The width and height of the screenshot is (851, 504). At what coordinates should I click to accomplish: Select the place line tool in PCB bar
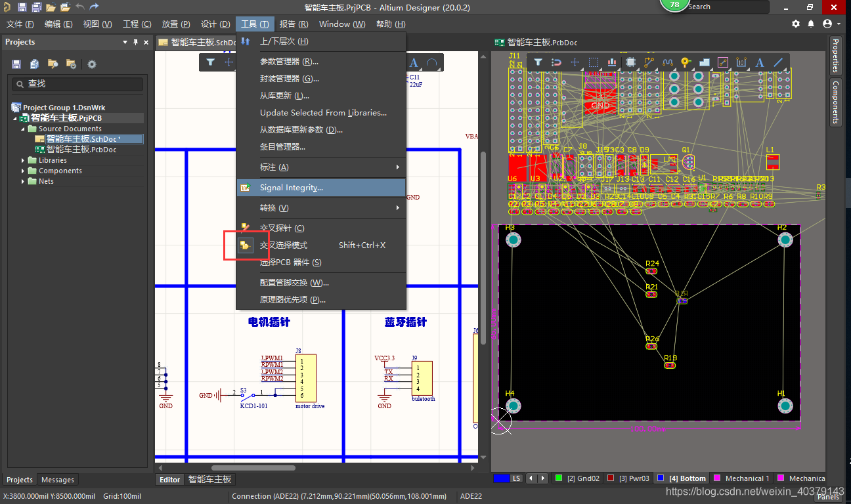coord(778,62)
